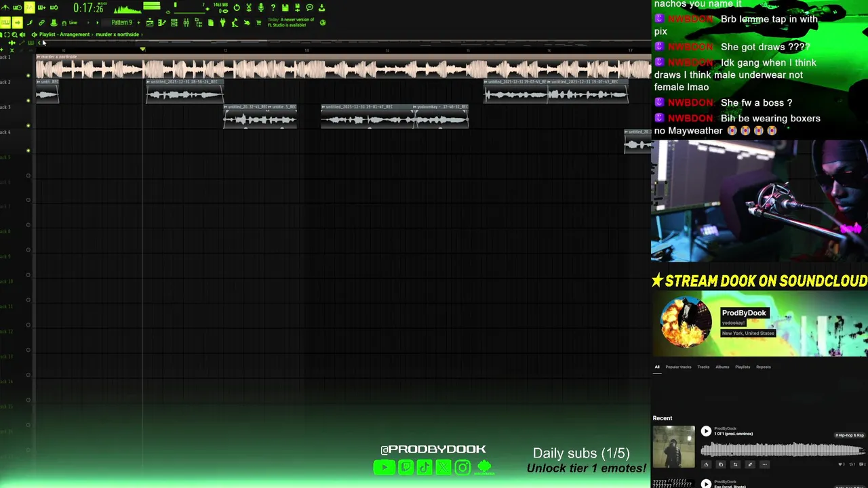Open SoundCloud 'All' tab
The width and height of the screenshot is (868, 488).
tap(656, 367)
